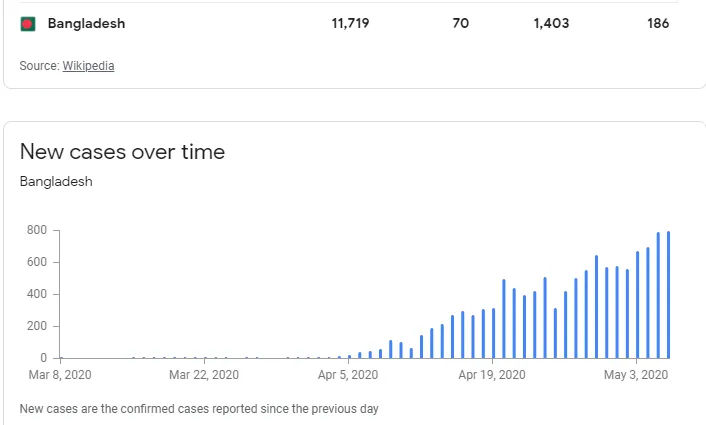Open the Wikipedia source link
The image size is (706, 425).
click(x=88, y=66)
